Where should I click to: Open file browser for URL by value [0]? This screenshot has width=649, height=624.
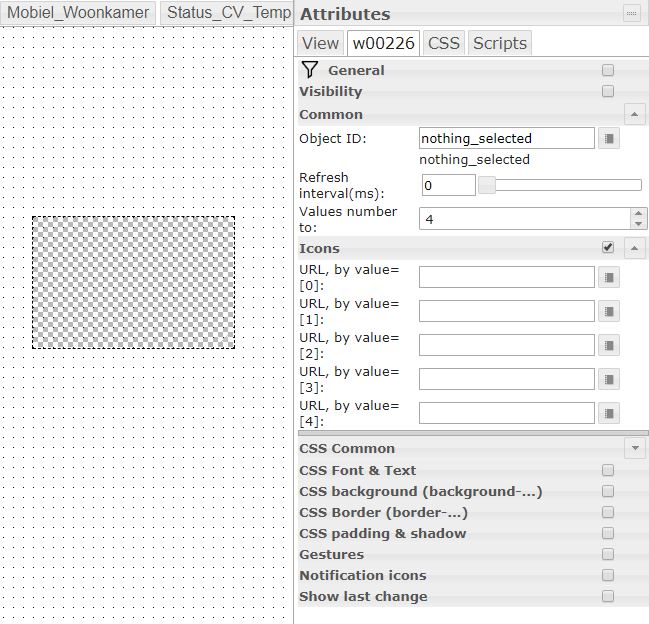click(608, 277)
